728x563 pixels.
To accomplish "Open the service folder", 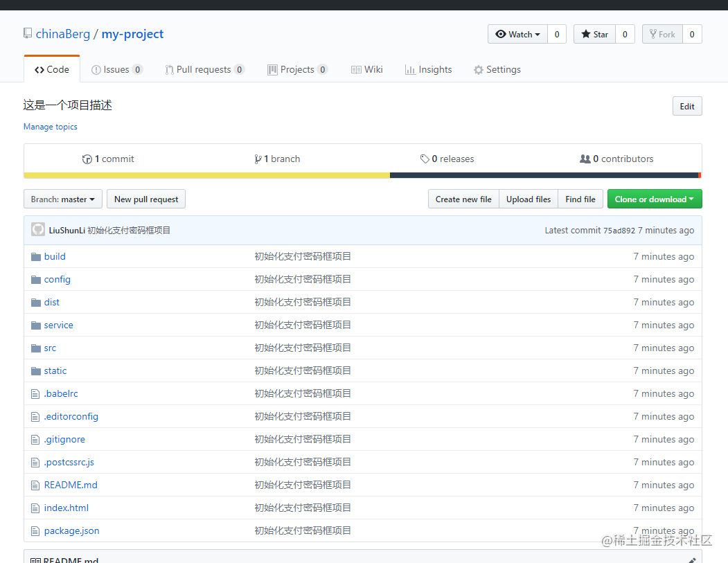I will pyautogui.click(x=58, y=325).
